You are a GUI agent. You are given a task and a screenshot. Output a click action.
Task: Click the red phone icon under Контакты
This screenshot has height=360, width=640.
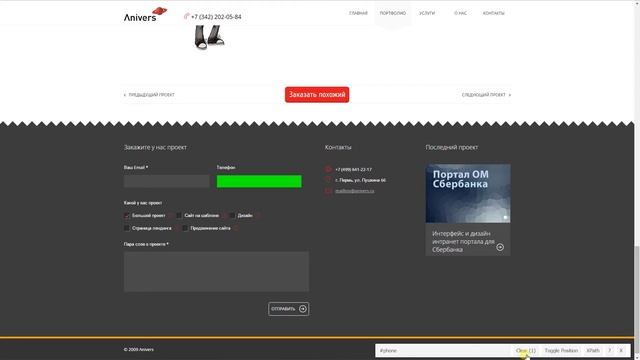pos(328,169)
